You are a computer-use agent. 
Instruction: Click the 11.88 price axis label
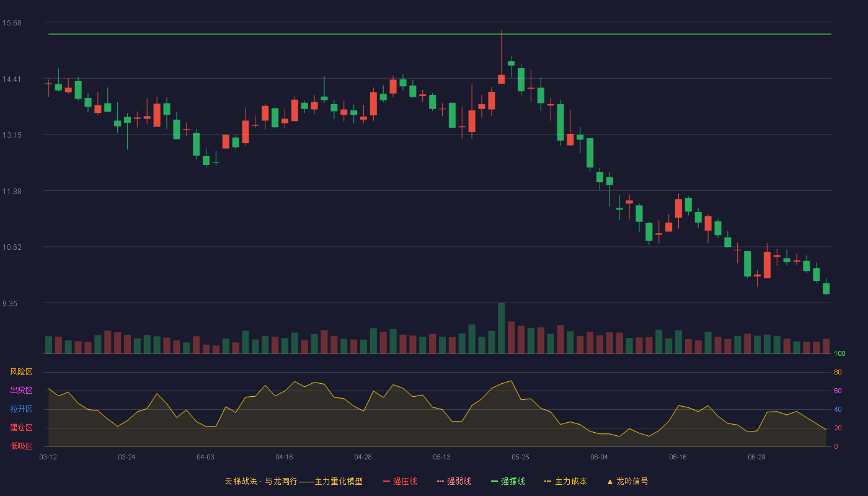12,192
